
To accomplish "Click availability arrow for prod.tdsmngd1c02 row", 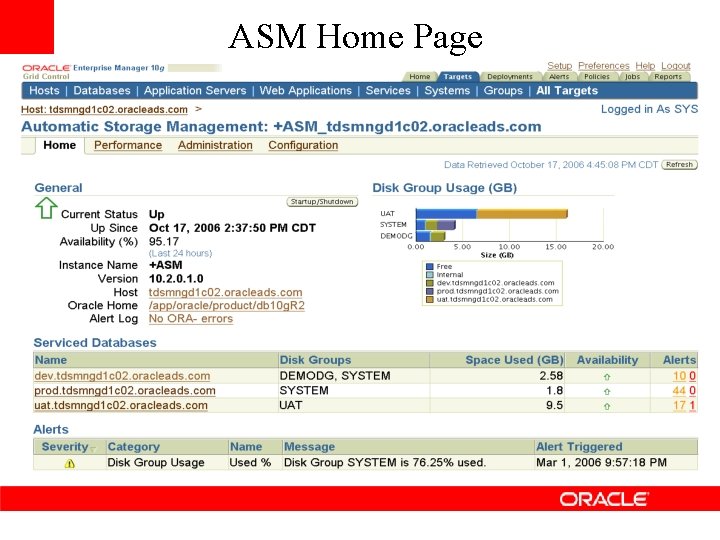I will tap(607, 392).
